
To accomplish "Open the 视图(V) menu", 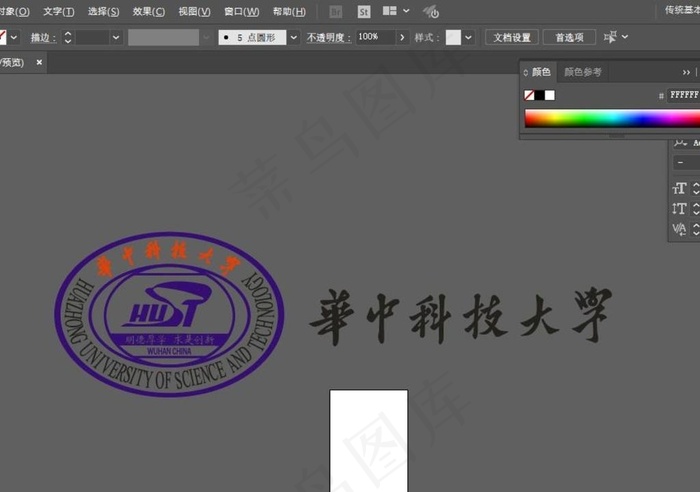I will [x=194, y=12].
